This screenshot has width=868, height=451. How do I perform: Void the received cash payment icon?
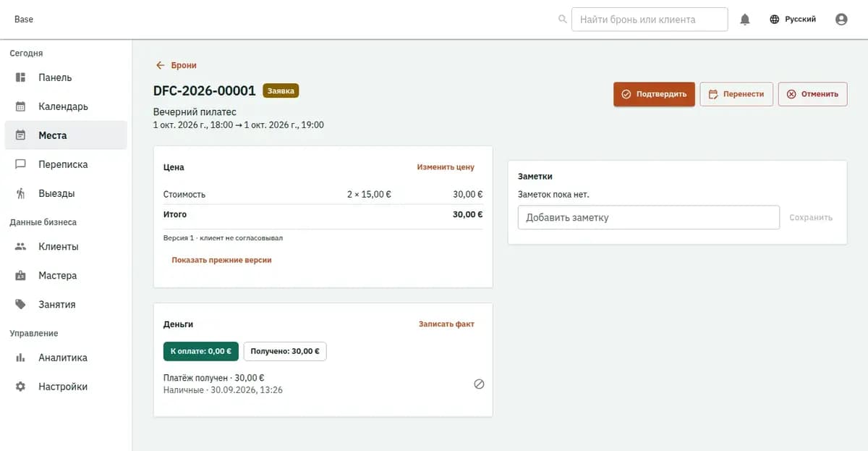click(479, 384)
